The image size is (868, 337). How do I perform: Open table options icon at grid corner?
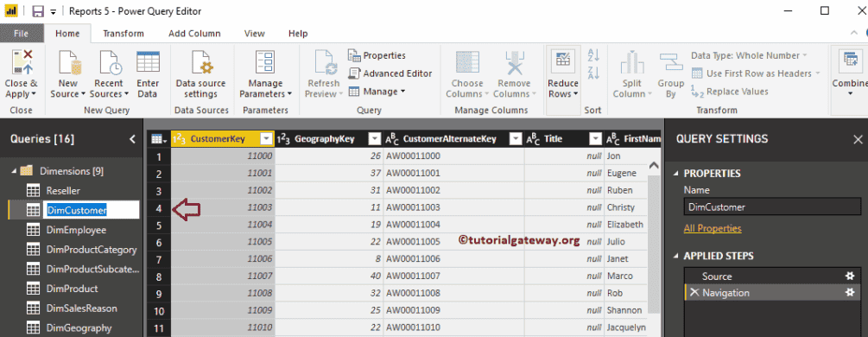tap(158, 138)
